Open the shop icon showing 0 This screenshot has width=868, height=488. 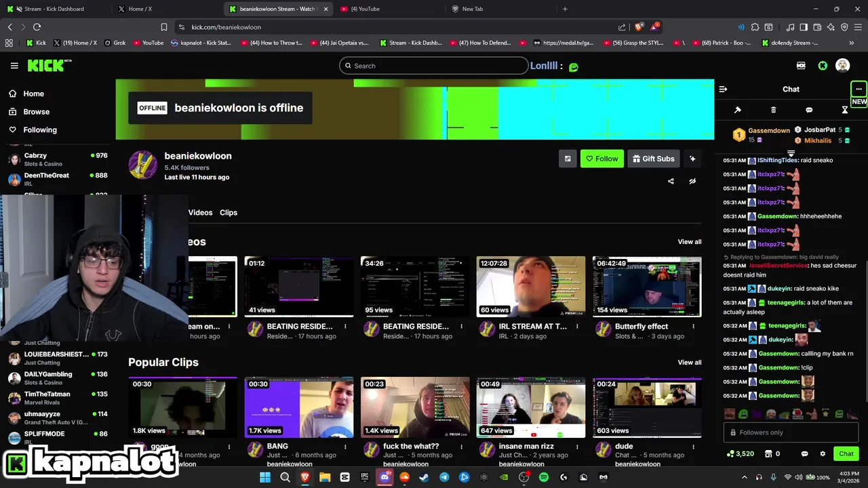(773, 453)
